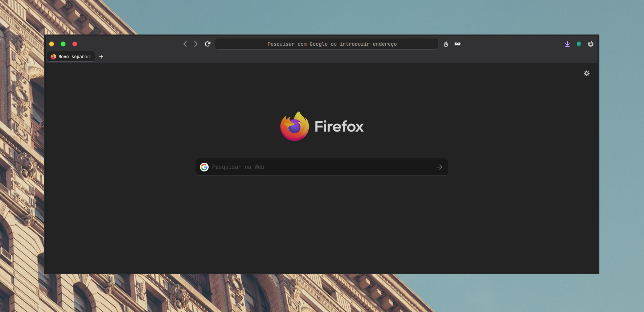The height and width of the screenshot is (312, 644).
Task: Open a new tab with the plus button
Action: [101, 57]
